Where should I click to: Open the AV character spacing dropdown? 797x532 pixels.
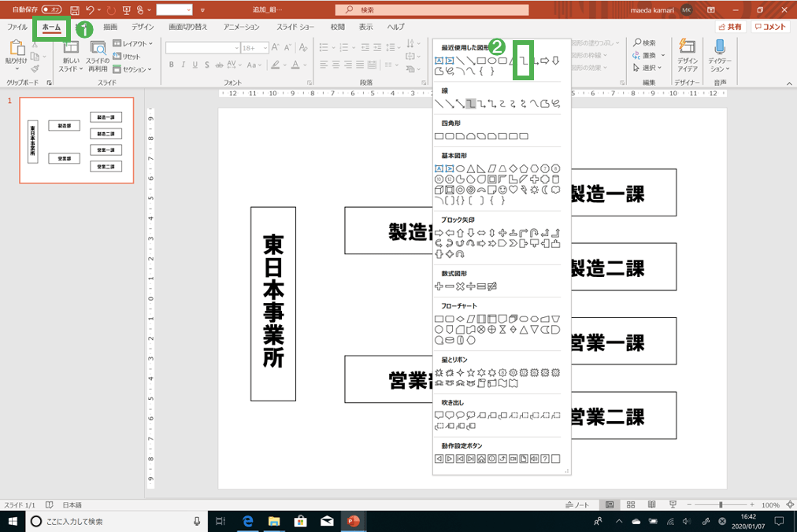(x=233, y=65)
